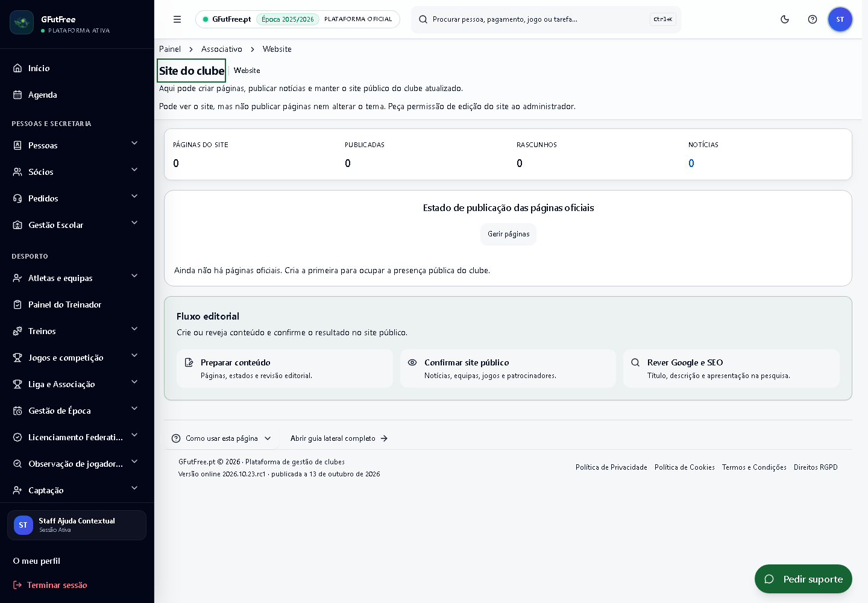Open the Rever Google e SEO card
The width and height of the screenshot is (868, 603).
(x=731, y=368)
